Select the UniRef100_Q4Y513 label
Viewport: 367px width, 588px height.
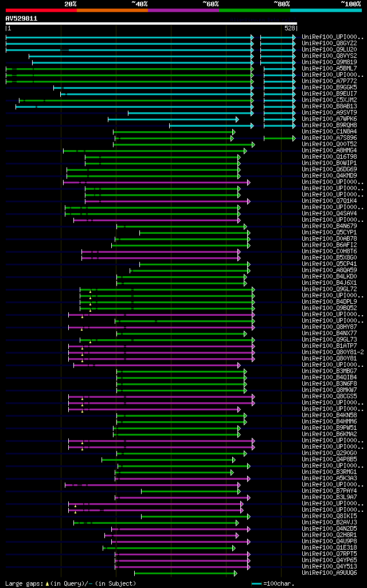point(330,567)
